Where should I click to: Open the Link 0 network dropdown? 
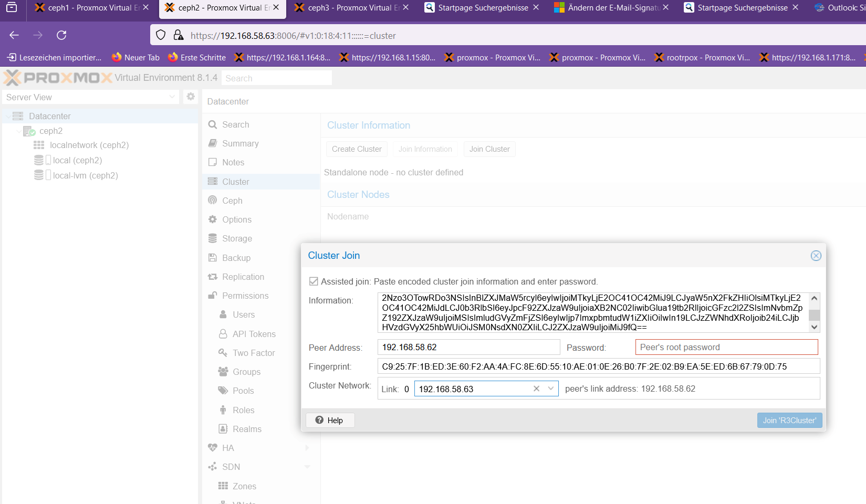click(x=551, y=389)
